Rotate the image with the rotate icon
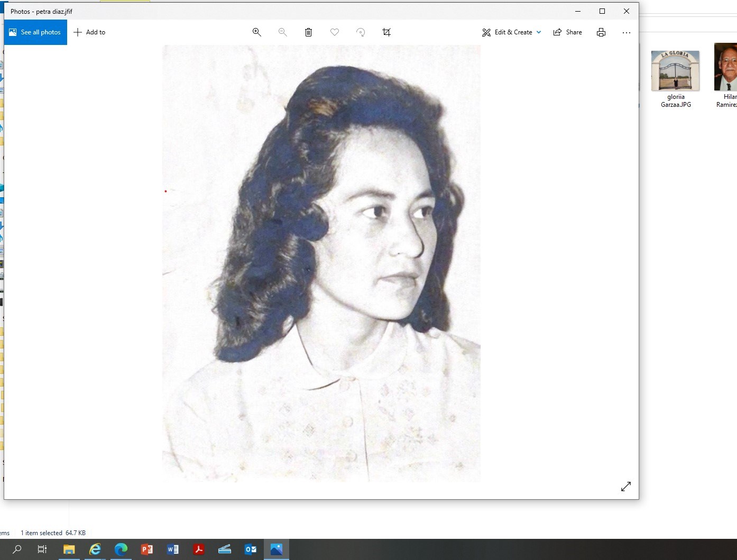The width and height of the screenshot is (737, 560). [x=361, y=32]
